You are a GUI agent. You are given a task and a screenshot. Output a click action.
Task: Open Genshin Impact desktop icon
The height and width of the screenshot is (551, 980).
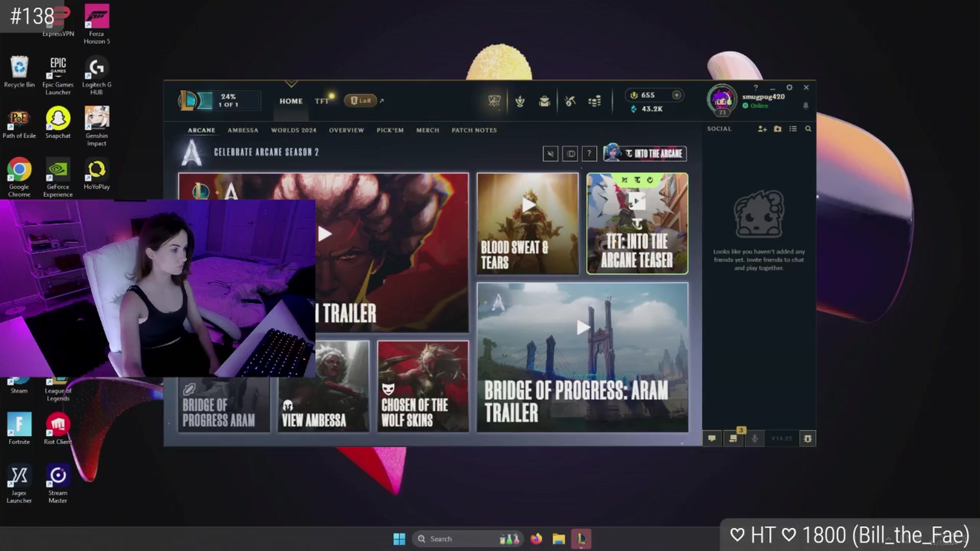click(x=96, y=126)
